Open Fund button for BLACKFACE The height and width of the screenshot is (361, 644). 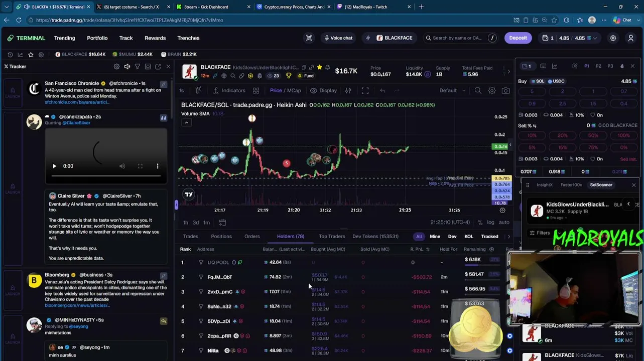pyautogui.click(x=306, y=76)
